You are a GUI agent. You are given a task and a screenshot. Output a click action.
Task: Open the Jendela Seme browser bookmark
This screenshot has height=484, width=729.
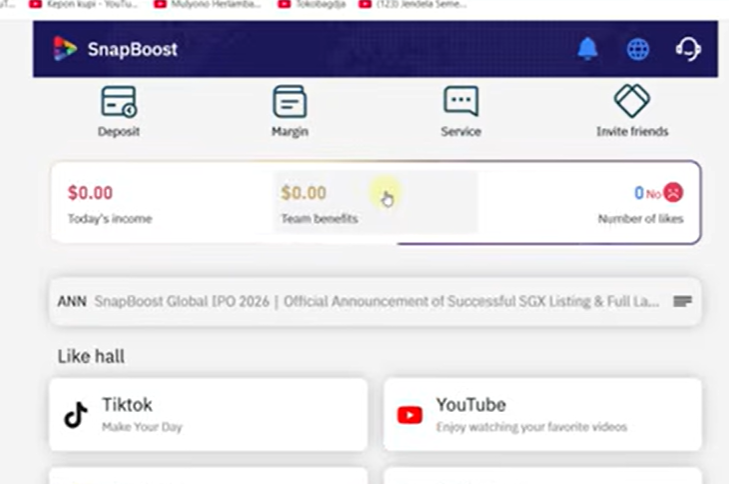(x=413, y=5)
